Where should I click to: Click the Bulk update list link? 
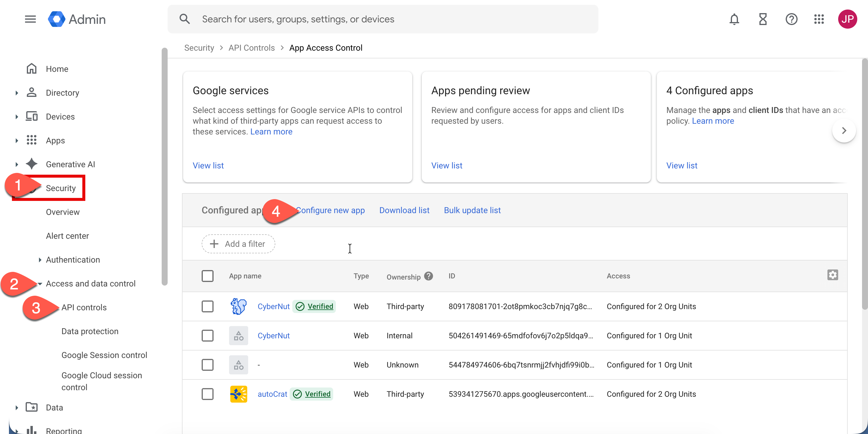click(x=472, y=210)
